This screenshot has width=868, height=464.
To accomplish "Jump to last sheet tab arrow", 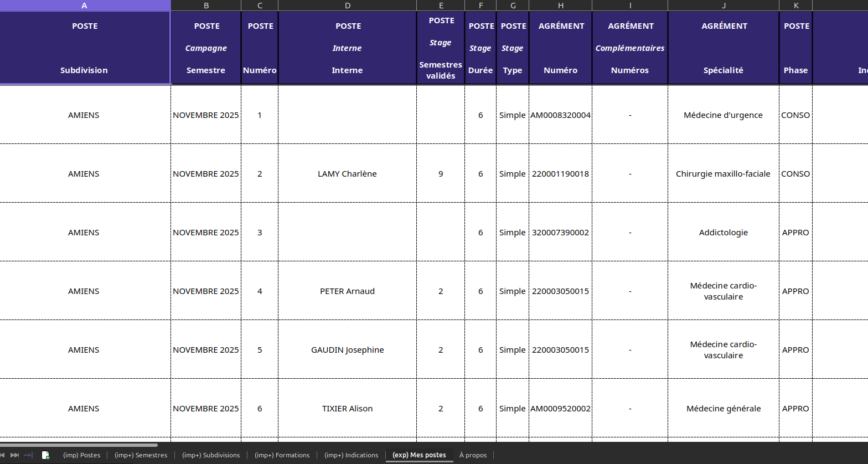I will point(28,455).
